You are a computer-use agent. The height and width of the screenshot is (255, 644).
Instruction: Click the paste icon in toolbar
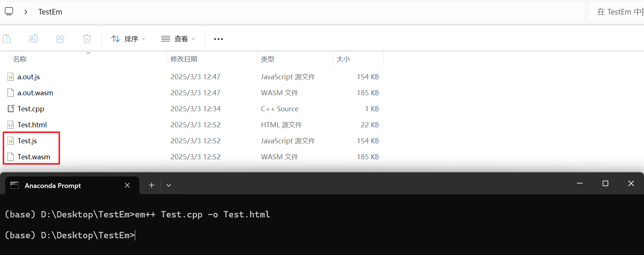pos(7,39)
